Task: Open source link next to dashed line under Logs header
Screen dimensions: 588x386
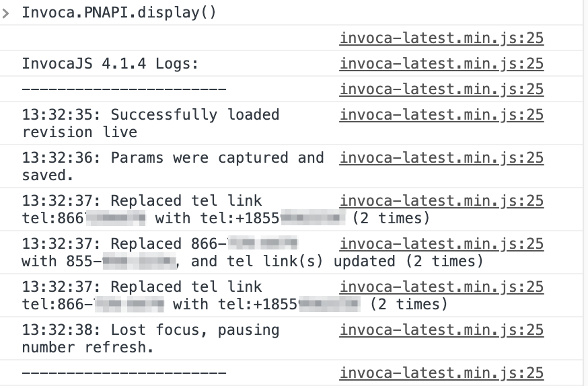Action: click(441, 89)
